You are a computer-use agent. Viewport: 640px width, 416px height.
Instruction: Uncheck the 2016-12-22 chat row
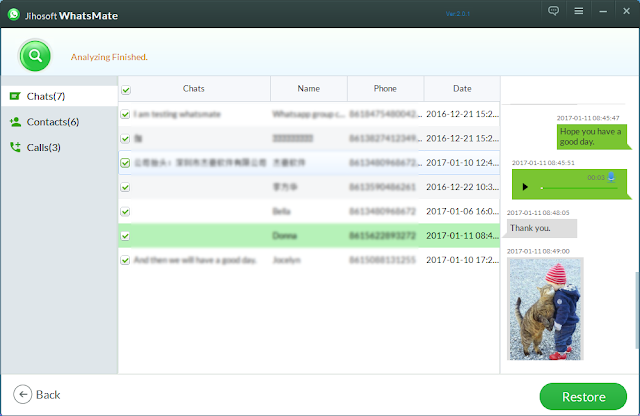point(125,187)
